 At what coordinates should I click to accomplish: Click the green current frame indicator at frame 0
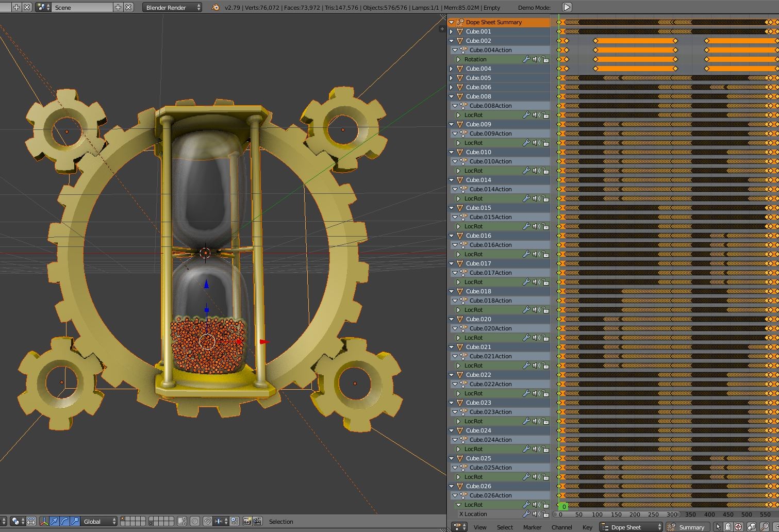tap(563, 507)
